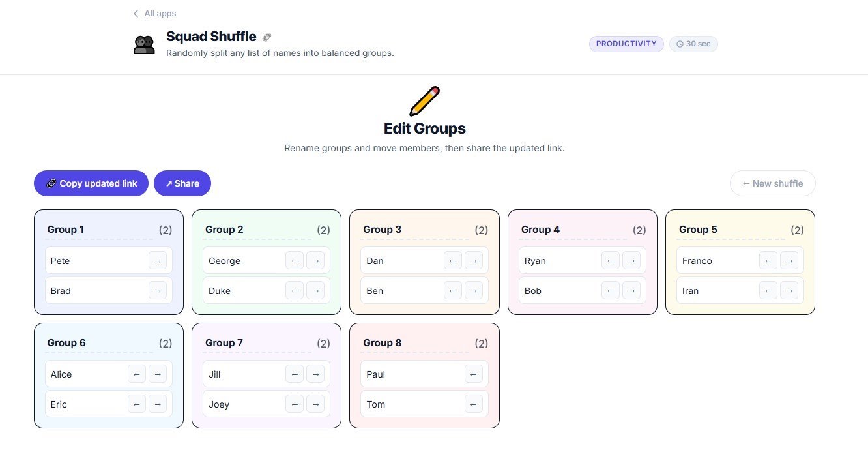Move Tom left to Group 7
Viewport: 868px width, 463px height.
[474, 404]
